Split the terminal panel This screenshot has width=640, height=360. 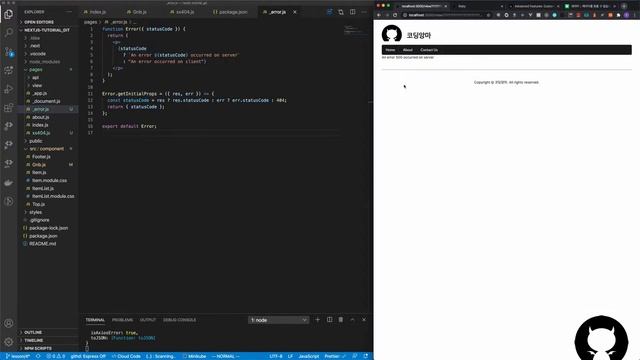(329, 320)
